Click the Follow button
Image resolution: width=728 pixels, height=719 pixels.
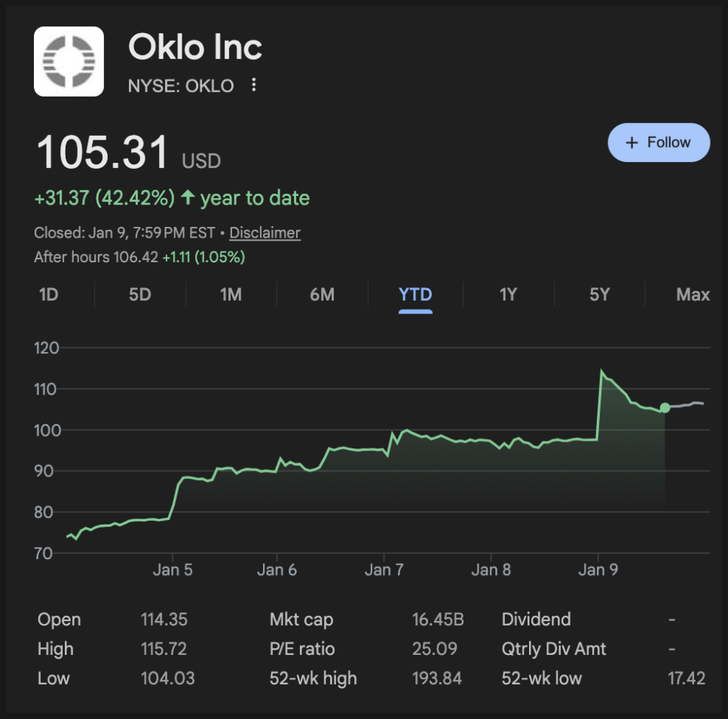pos(659,142)
